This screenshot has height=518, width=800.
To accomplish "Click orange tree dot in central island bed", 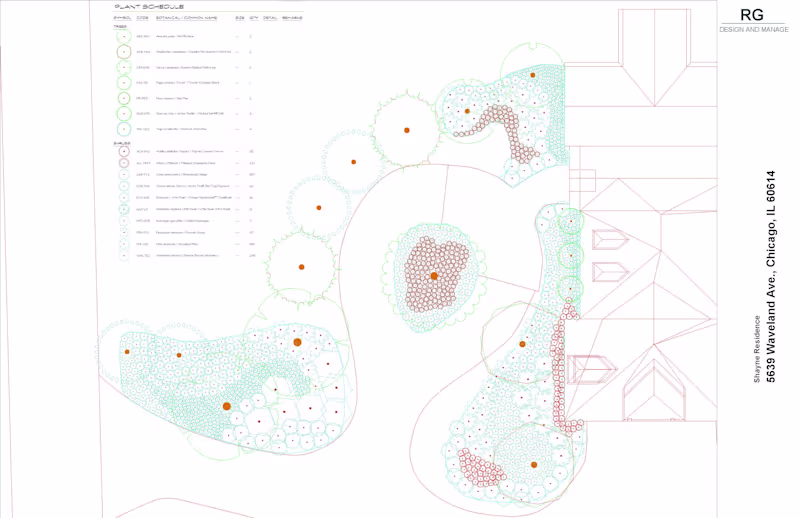I will point(434,276).
